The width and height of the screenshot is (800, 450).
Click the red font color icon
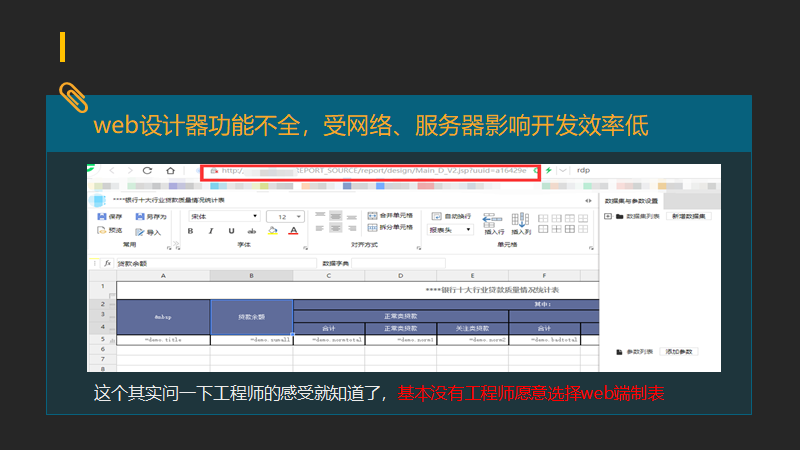[x=293, y=231]
